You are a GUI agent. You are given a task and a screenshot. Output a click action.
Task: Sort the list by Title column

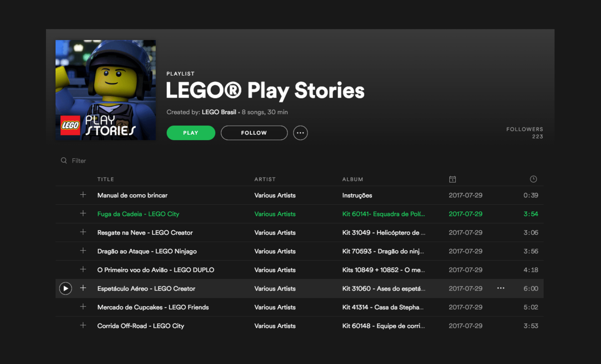point(106,179)
